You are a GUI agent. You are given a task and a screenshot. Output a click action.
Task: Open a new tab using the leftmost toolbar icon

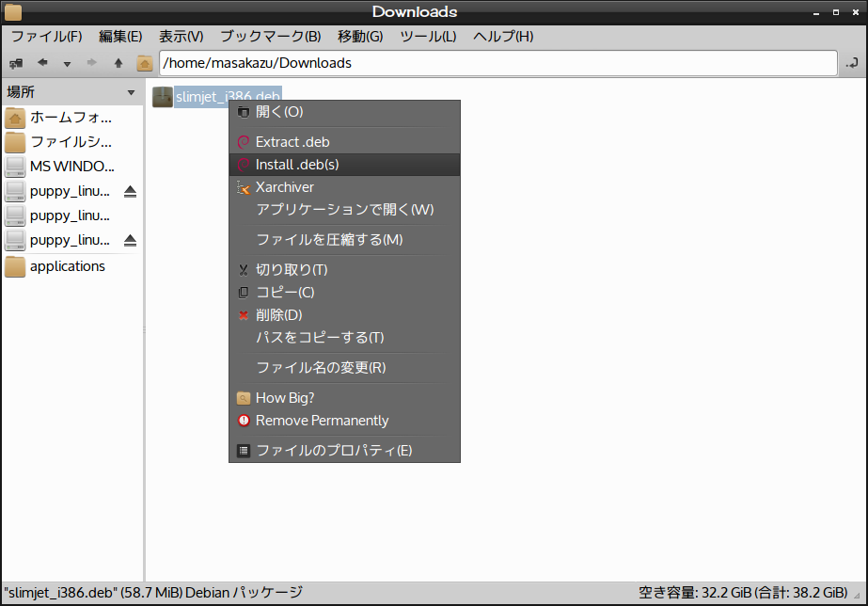[x=15, y=63]
